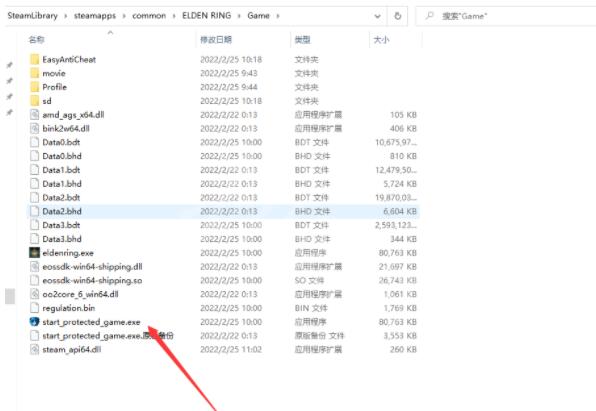The image size is (596, 411).
Task: Select the eldenring.exe file name
Action: (x=68, y=253)
